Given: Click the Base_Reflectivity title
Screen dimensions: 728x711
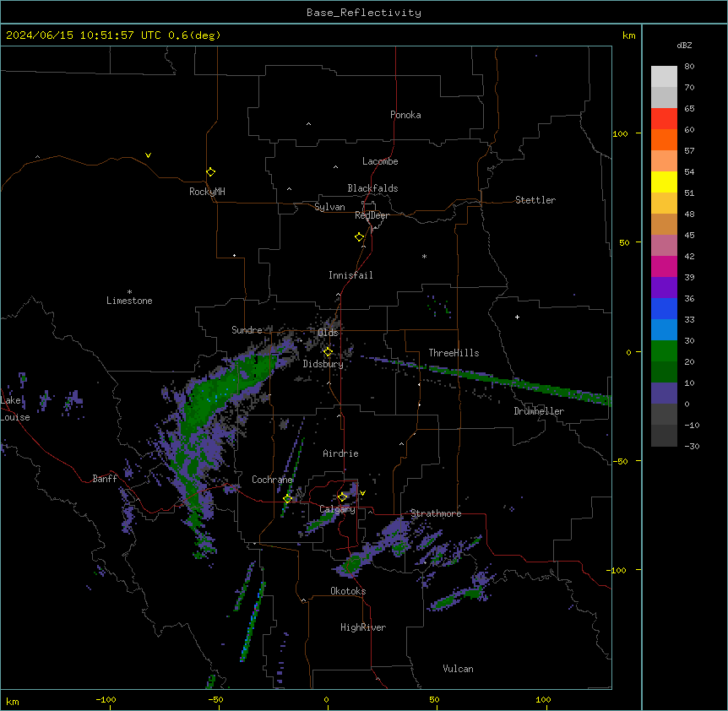Looking at the screenshot, I should 364,13.
